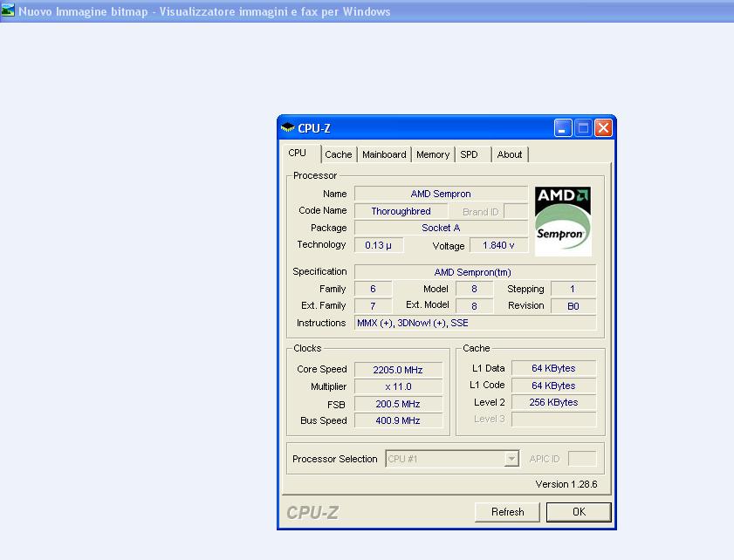Screen dimensions: 734x560
Task: Click the Bus Speed value 400.9 MHz
Action: (x=398, y=420)
